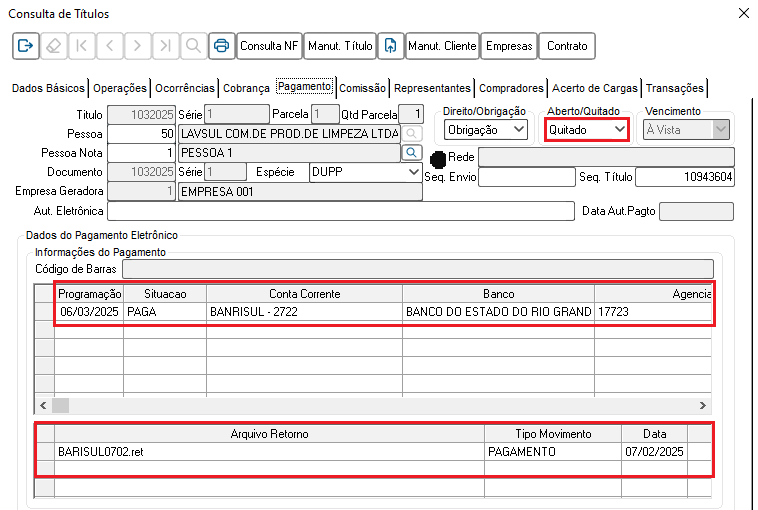
Task: Jump to last record arrow icon
Action: point(166,46)
